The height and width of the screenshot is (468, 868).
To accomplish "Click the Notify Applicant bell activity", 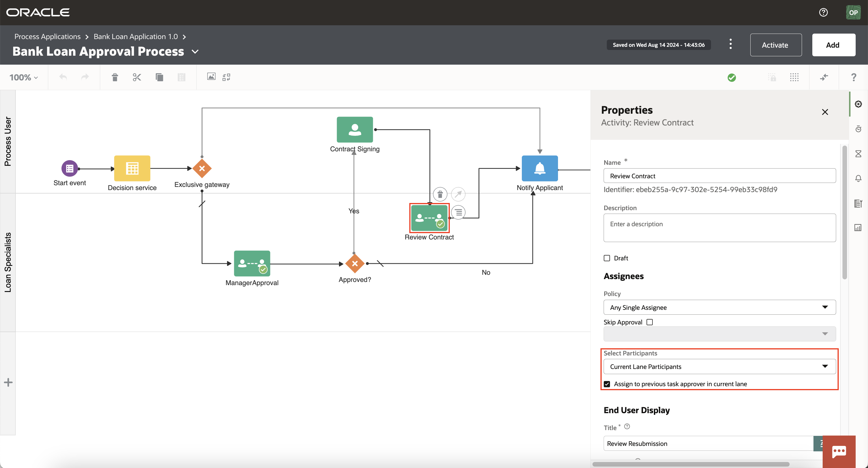I will point(539,168).
